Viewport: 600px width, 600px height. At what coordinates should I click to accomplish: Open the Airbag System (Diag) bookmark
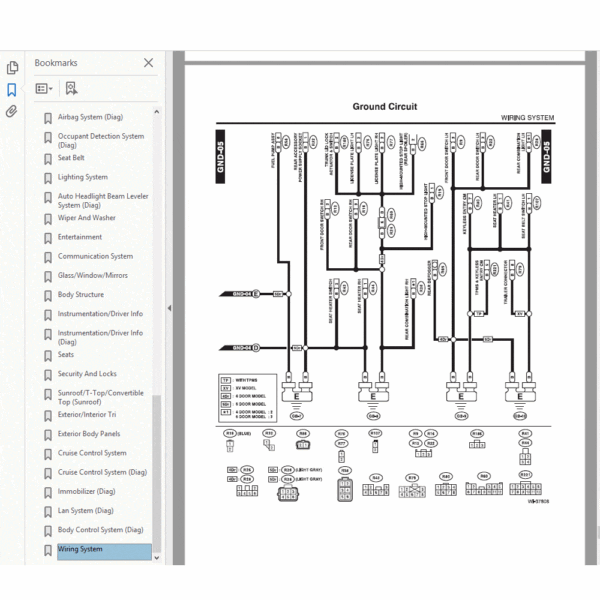(90, 117)
